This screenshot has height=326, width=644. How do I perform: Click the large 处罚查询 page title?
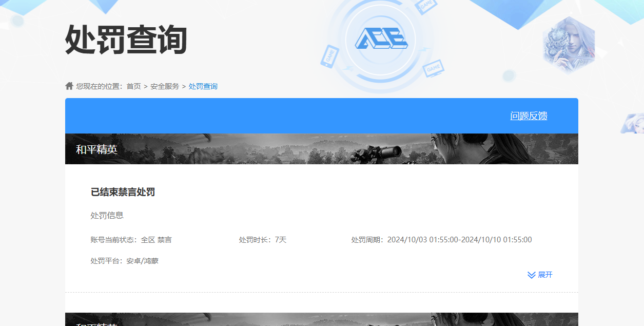click(126, 40)
